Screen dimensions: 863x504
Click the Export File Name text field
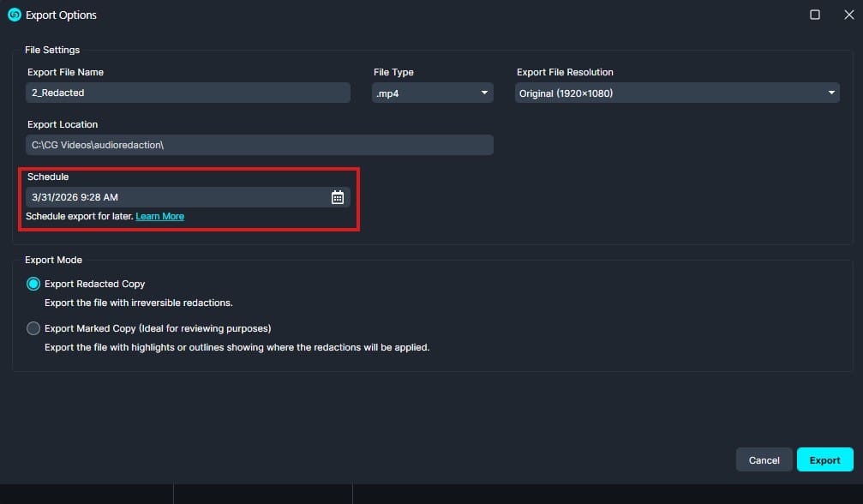click(189, 93)
